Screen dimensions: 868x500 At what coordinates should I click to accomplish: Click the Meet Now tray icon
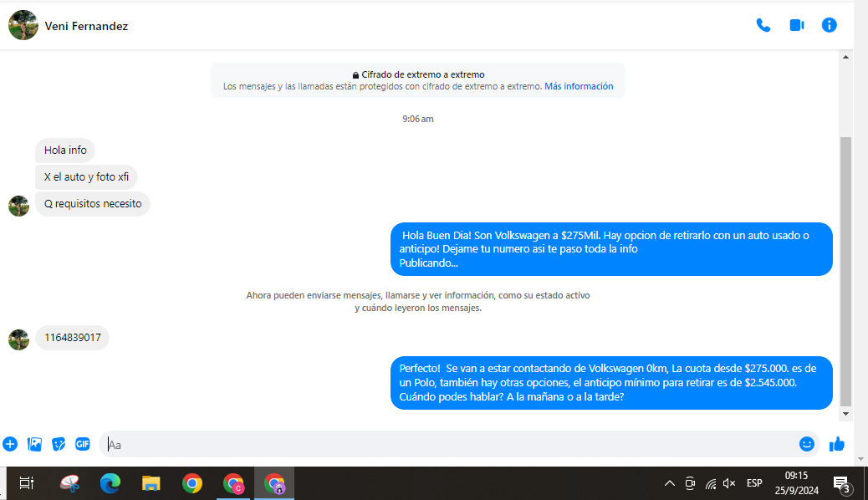tap(690, 483)
